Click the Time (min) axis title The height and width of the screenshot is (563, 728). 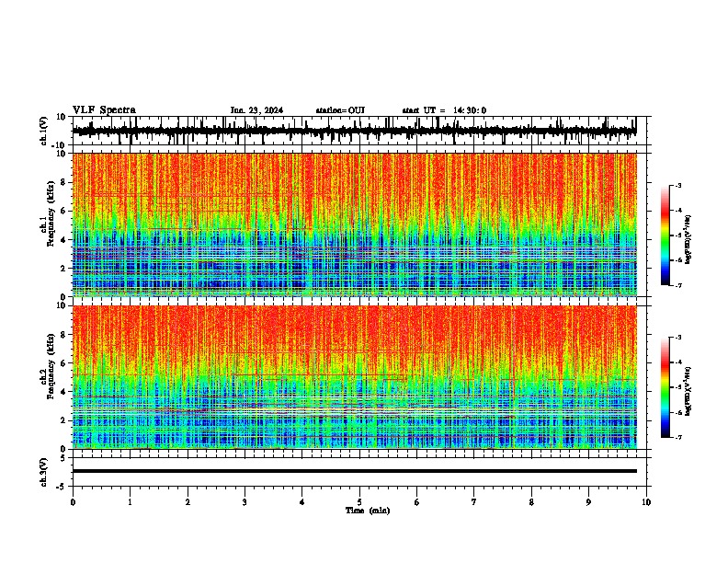coord(368,511)
